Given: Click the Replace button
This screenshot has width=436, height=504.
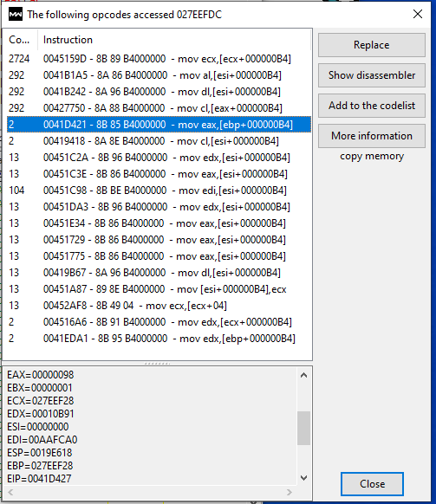Looking at the screenshot, I should coord(372,45).
